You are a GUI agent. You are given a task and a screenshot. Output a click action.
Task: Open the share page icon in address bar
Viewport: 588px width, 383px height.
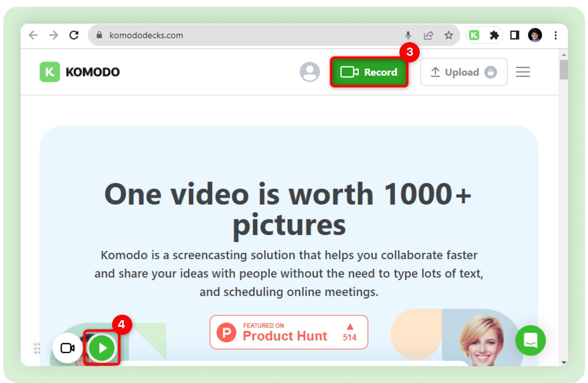tap(428, 35)
